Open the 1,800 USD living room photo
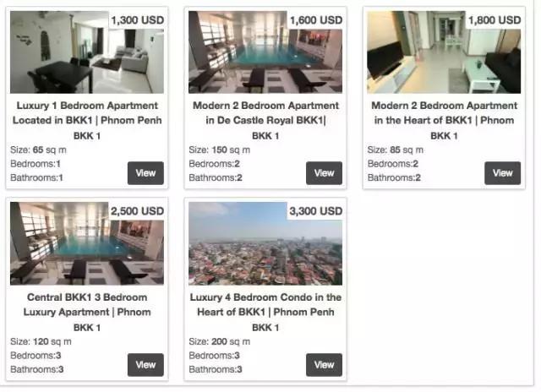The width and height of the screenshot is (541, 392). (444, 52)
